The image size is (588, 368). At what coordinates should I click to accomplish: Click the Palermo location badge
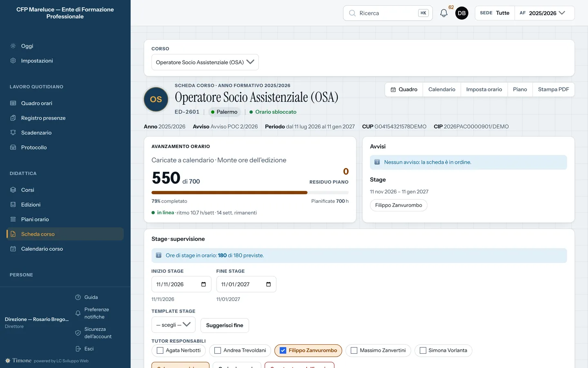point(224,112)
